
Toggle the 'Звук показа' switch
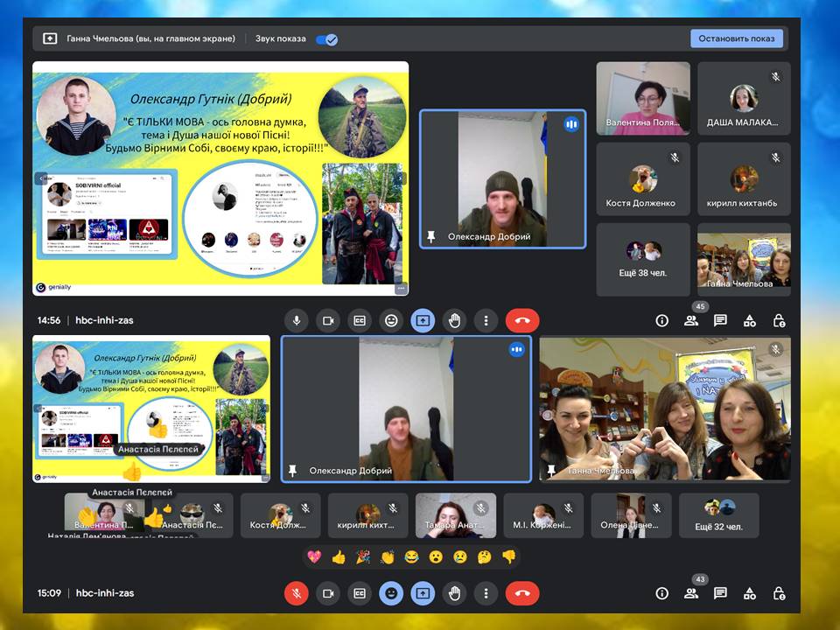326,39
